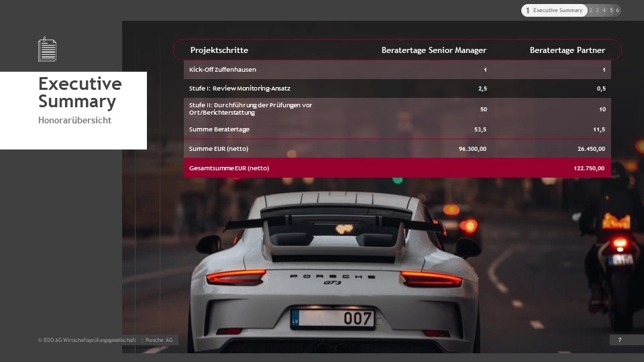This screenshot has width=644, height=362.
Task: Click the Senior Manager value '2,5'
Action: coord(482,88)
